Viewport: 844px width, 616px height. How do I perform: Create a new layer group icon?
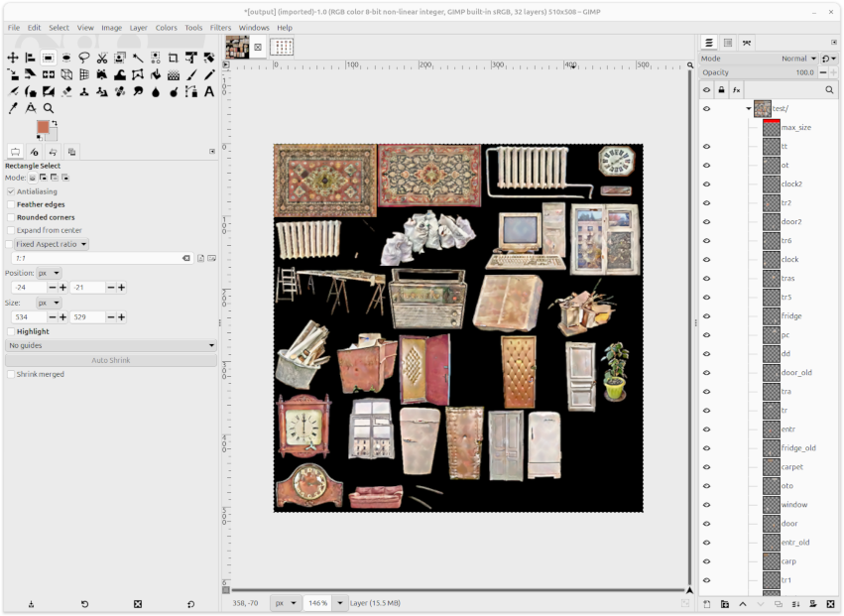tap(725, 604)
